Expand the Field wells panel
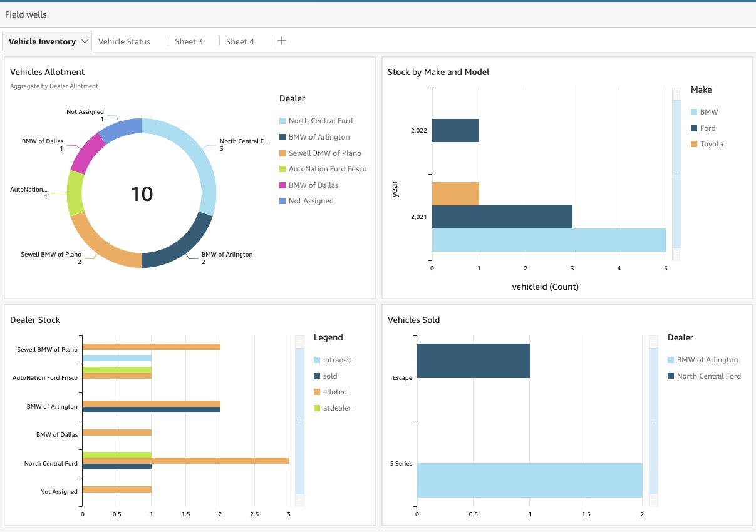 [25, 14]
